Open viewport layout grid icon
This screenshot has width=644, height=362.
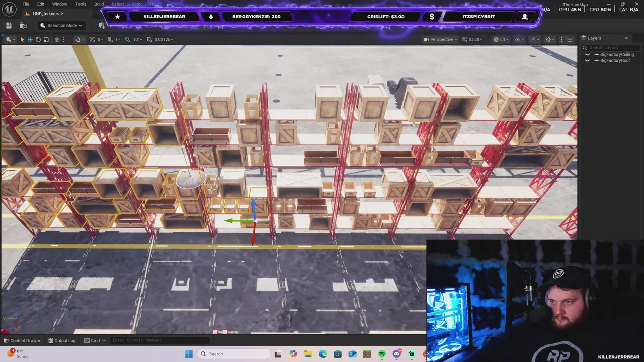[x=570, y=39]
